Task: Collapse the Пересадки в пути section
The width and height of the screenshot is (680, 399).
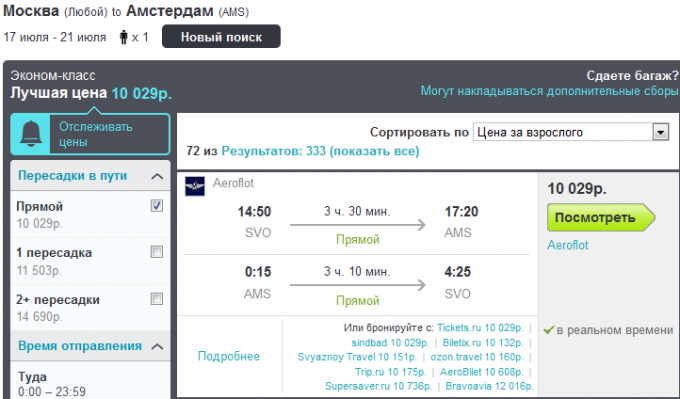Action: click(157, 176)
